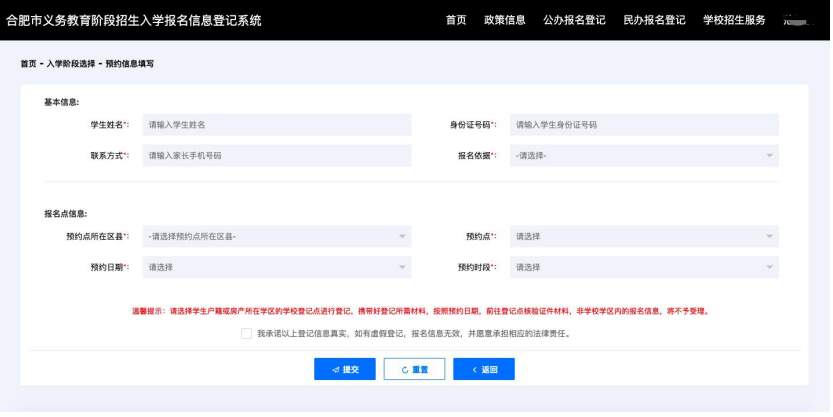The height and width of the screenshot is (417, 833).
Task: Go to 首页 in top navigation
Action: click(456, 20)
